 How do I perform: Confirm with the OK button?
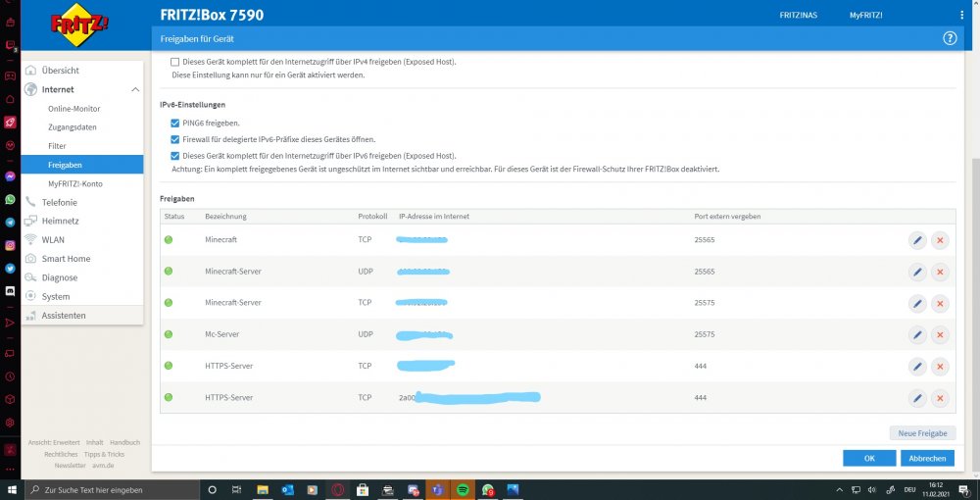tap(869, 458)
